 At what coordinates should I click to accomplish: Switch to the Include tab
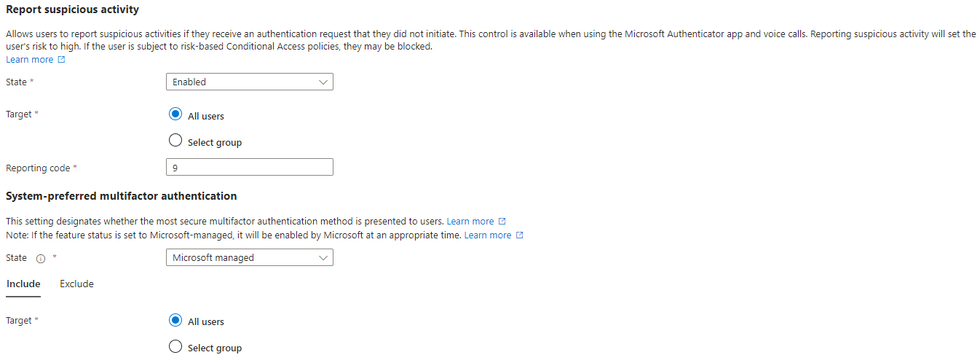click(23, 284)
